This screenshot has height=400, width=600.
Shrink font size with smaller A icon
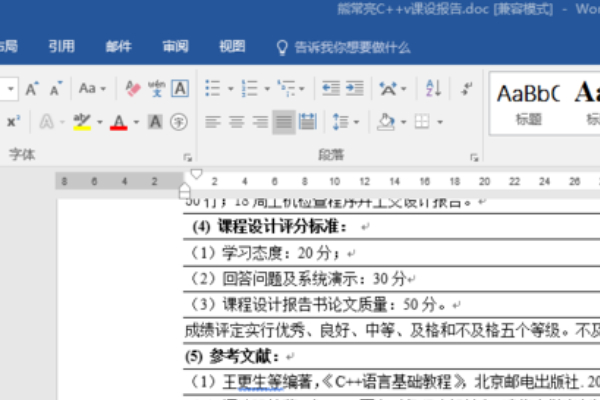coord(56,89)
